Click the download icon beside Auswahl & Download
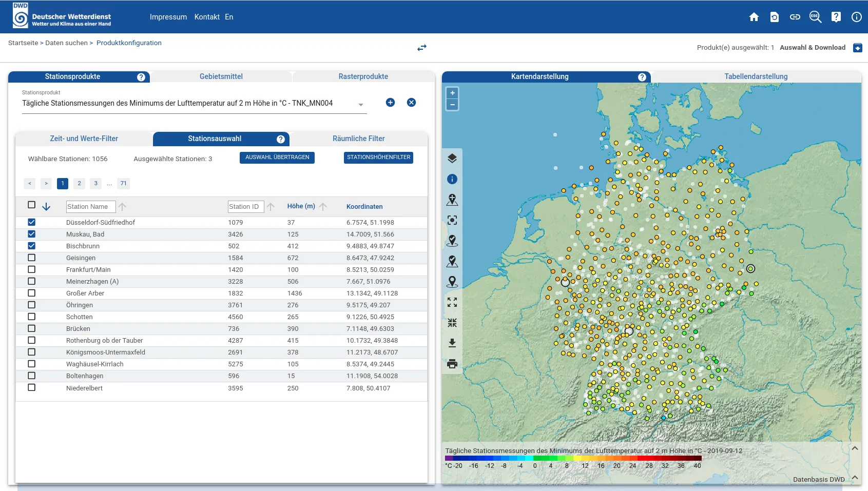The height and width of the screenshot is (491, 868). [x=858, y=48]
